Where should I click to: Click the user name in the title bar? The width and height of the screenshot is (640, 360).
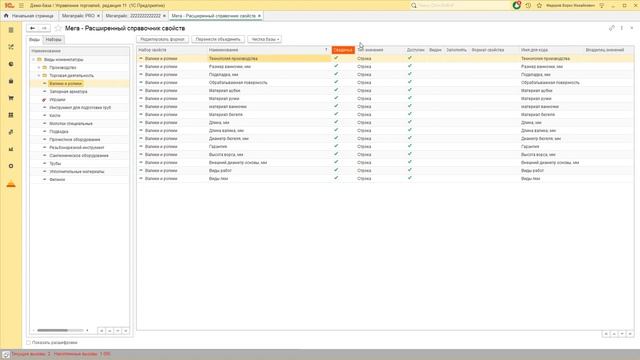(570, 5)
